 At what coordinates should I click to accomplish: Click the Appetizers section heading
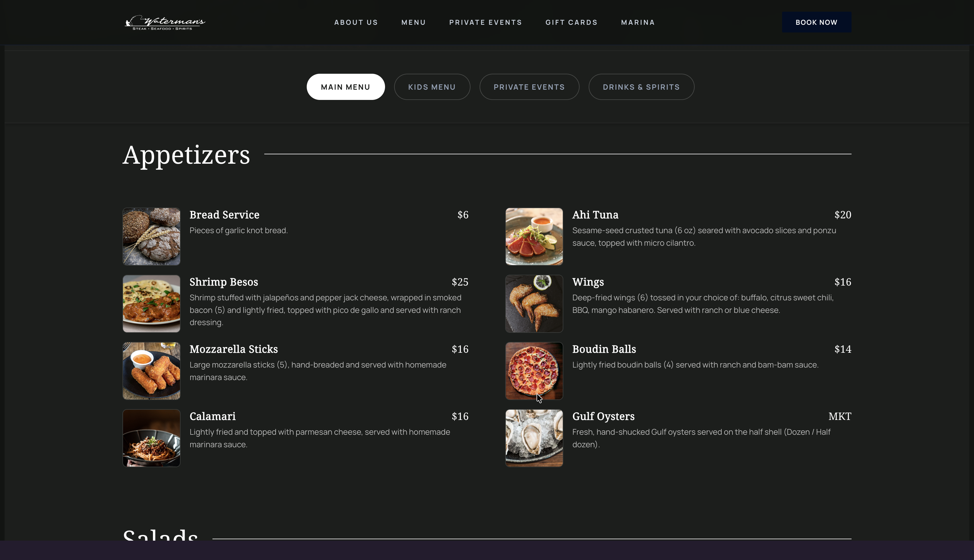click(186, 155)
